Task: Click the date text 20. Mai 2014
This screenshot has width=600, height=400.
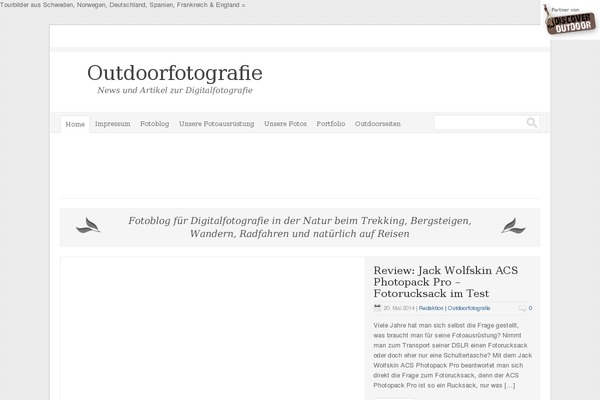Action: [399, 308]
